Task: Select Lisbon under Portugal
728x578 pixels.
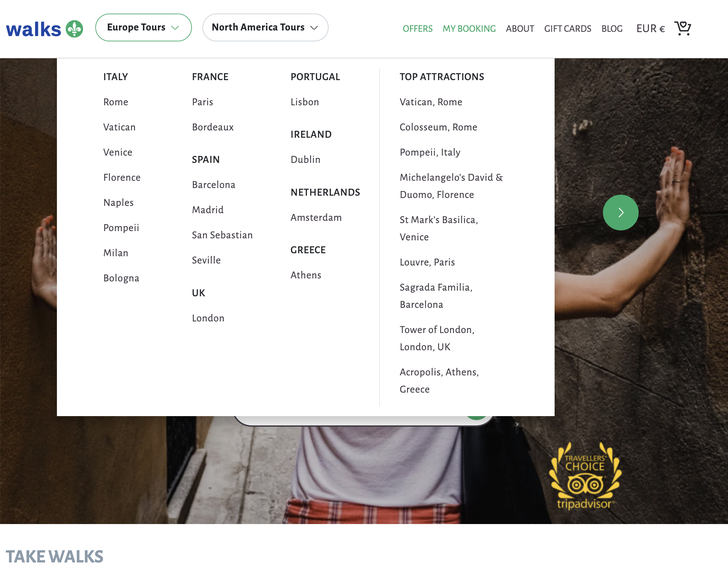Action: point(304,102)
